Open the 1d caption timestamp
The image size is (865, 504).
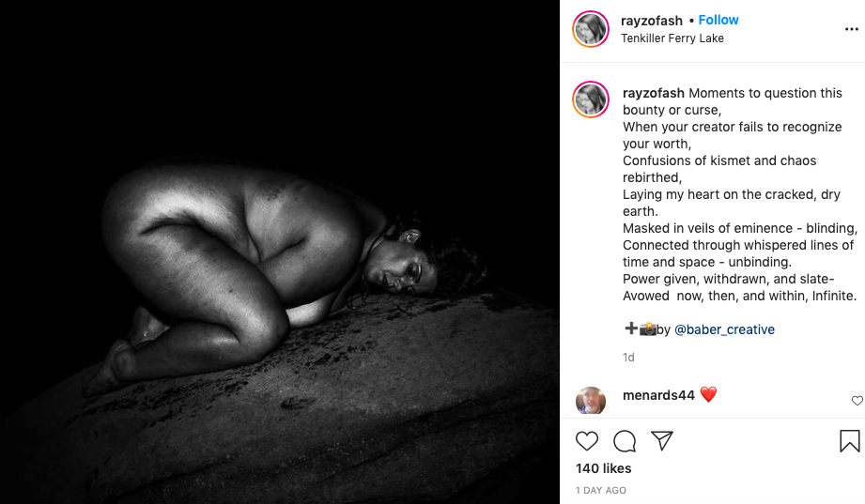click(x=628, y=358)
